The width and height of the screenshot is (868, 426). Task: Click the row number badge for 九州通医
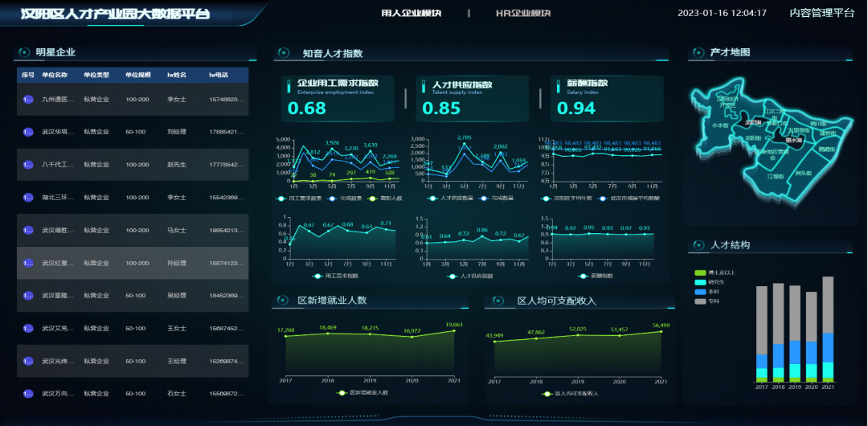click(x=29, y=100)
